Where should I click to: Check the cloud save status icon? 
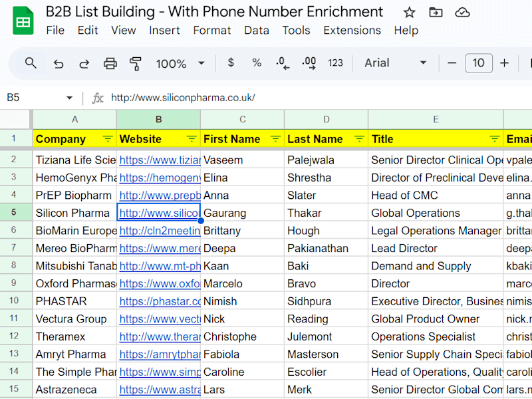462,13
